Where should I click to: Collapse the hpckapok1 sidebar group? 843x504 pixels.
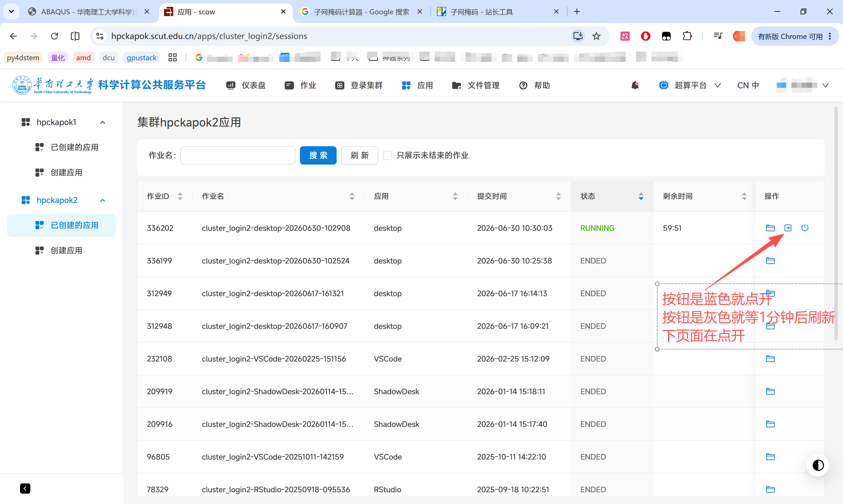[x=103, y=122]
